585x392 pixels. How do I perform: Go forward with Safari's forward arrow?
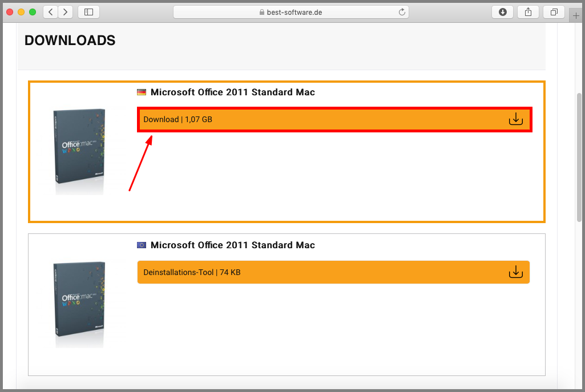[x=65, y=12]
